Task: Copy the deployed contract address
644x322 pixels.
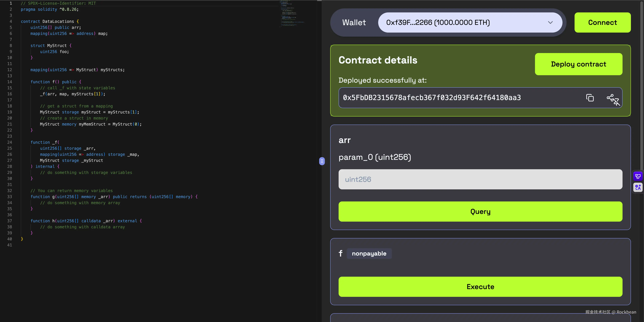Action: 590,98
